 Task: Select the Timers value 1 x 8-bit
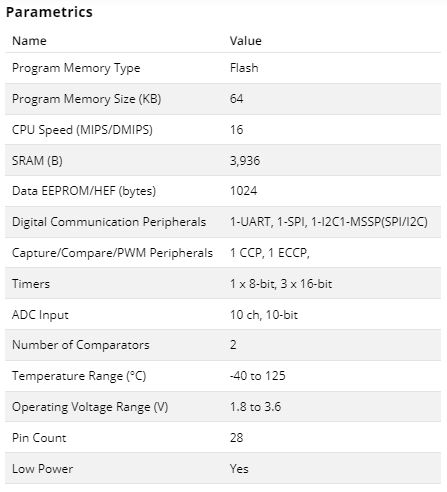pyautogui.click(x=281, y=284)
